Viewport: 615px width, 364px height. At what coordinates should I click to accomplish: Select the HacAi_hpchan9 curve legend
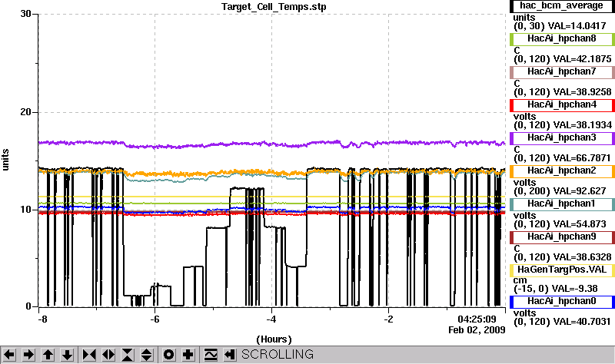tap(562, 237)
